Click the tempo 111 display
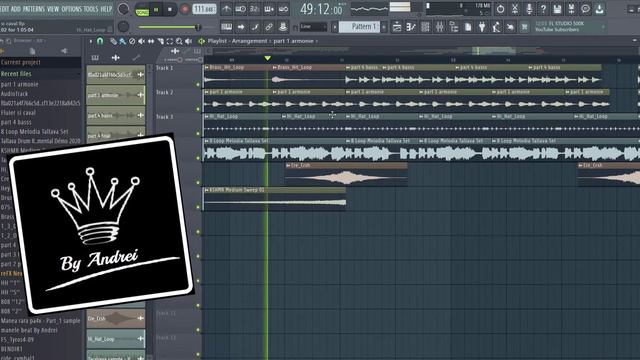The image size is (640, 360). pyautogui.click(x=204, y=9)
